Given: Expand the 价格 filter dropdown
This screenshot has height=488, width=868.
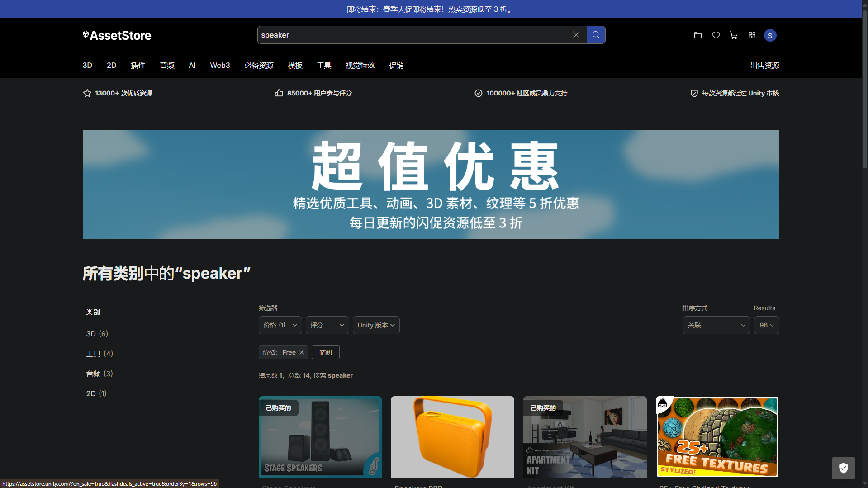Looking at the screenshot, I should pyautogui.click(x=280, y=325).
